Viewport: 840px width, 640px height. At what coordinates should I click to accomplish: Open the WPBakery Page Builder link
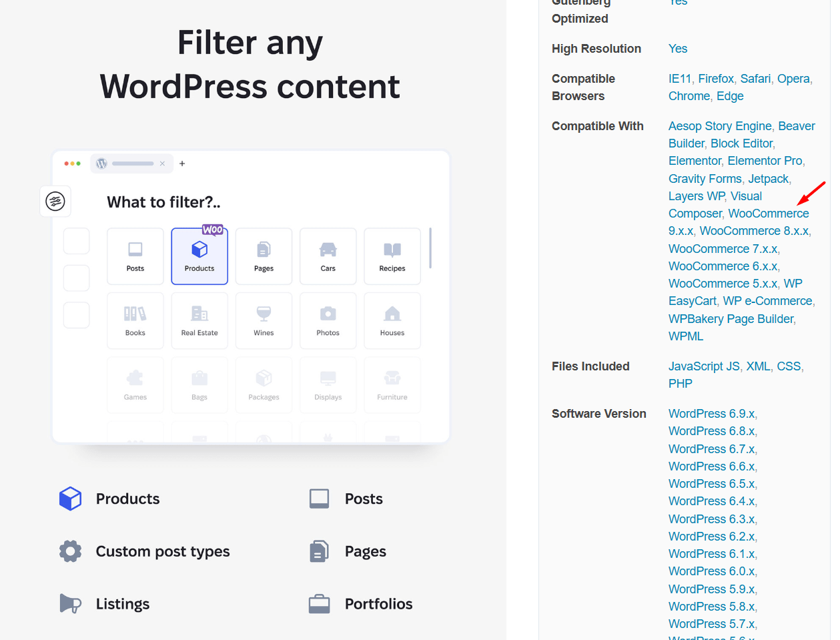tap(731, 319)
